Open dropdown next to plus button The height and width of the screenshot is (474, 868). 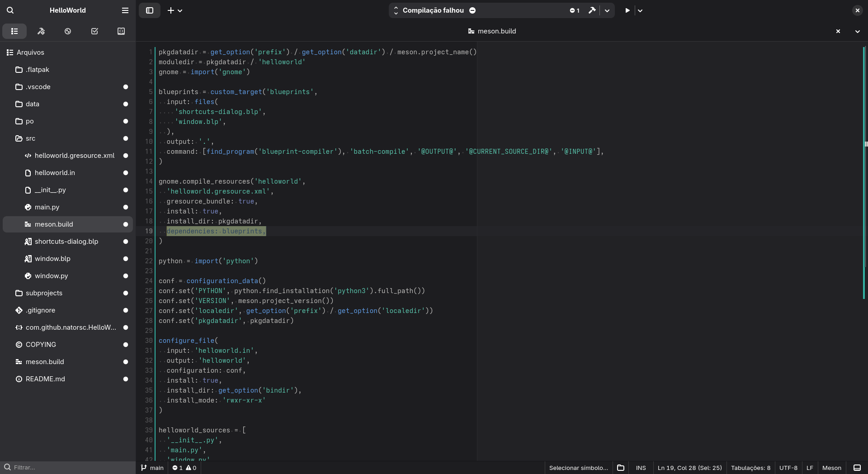point(180,10)
